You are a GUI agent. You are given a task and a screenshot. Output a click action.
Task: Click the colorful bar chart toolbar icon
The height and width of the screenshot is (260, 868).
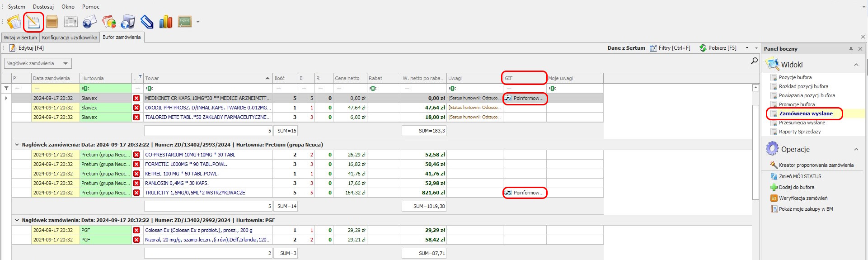[x=166, y=21]
